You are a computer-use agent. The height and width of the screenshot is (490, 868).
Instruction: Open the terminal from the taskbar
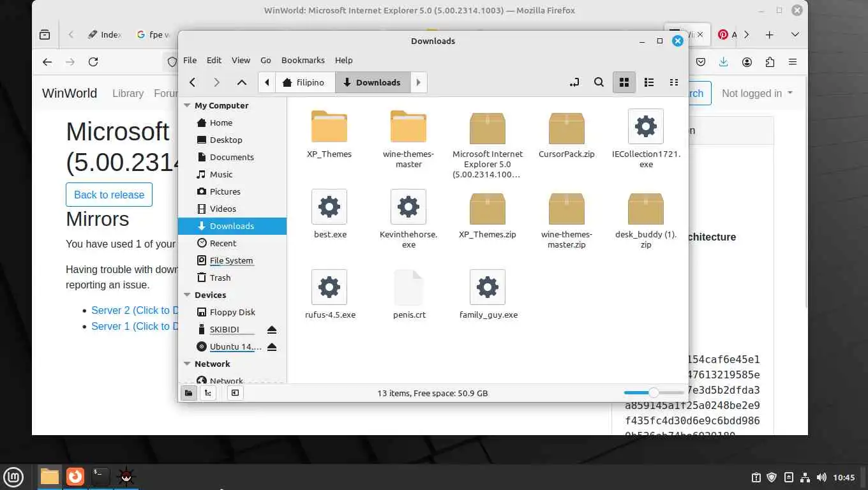[100, 477]
